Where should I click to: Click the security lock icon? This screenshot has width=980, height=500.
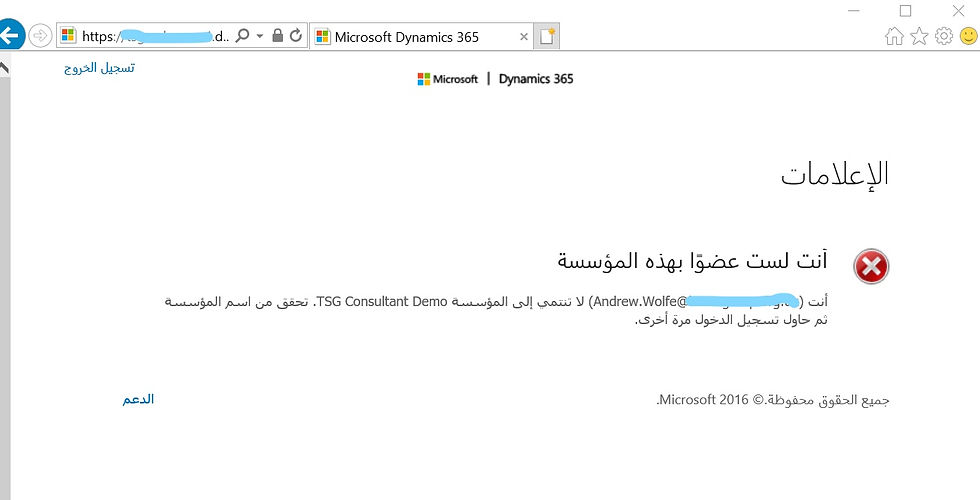coord(278,36)
